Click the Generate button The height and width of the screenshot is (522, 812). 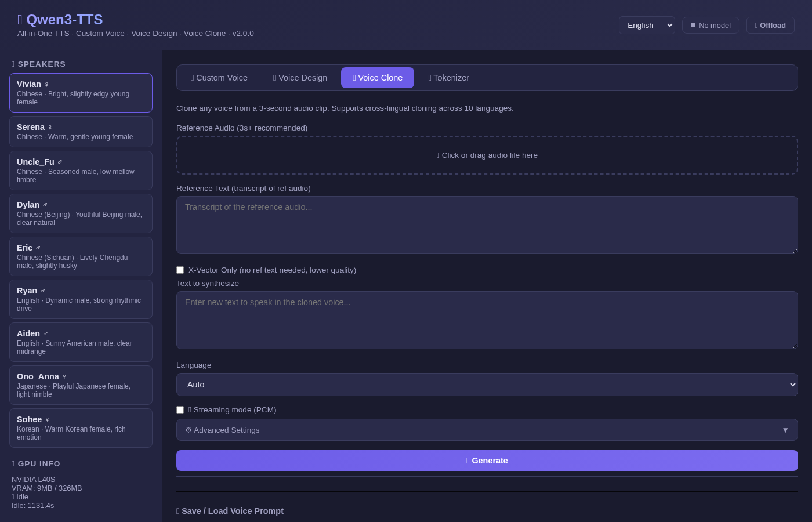pos(487,461)
